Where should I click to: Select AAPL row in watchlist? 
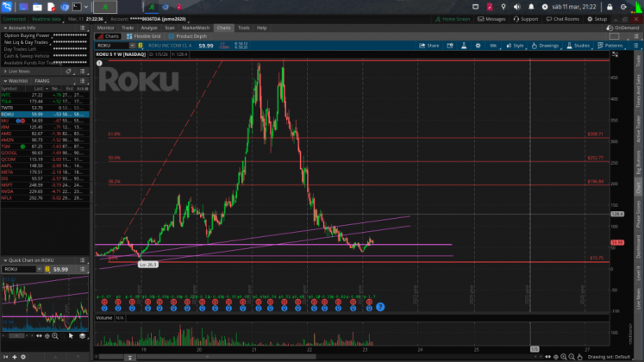tap(44, 165)
